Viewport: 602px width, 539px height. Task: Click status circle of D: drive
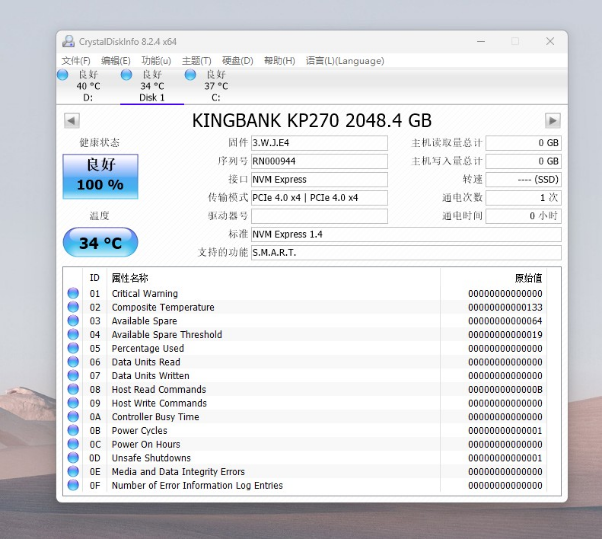point(63,74)
